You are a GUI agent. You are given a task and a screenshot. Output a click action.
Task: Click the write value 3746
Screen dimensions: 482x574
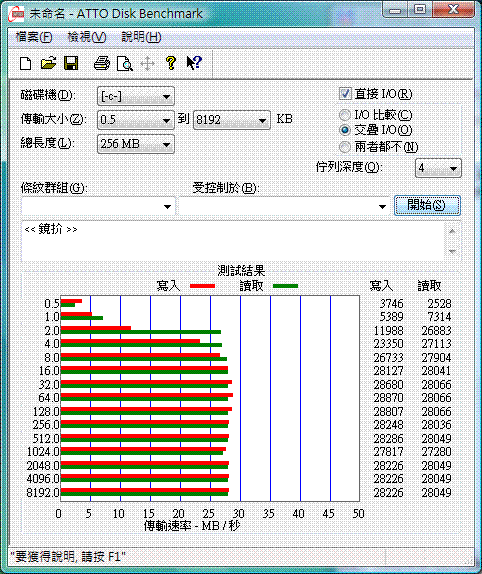click(391, 303)
